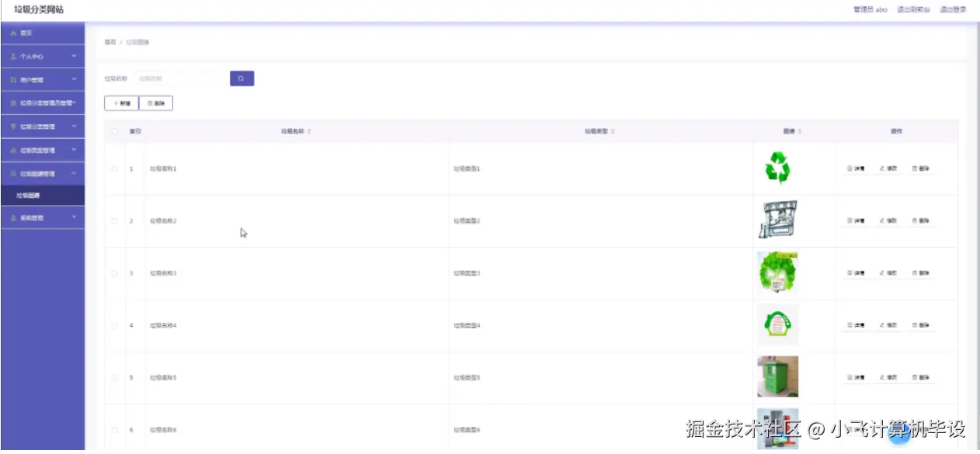Sort table by 垃圾名称 column arrows
This screenshot has height=454, width=980.
(309, 131)
